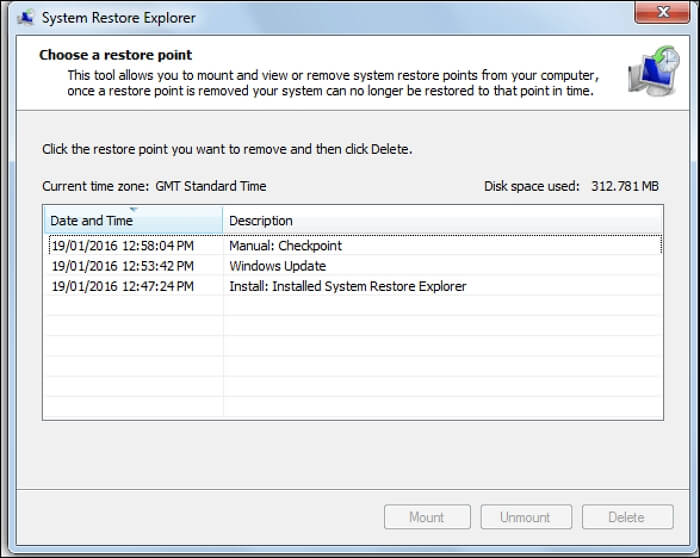Screen dimensions: 700x558
Task: Close the System Restore Explorer window
Action: [662, 12]
